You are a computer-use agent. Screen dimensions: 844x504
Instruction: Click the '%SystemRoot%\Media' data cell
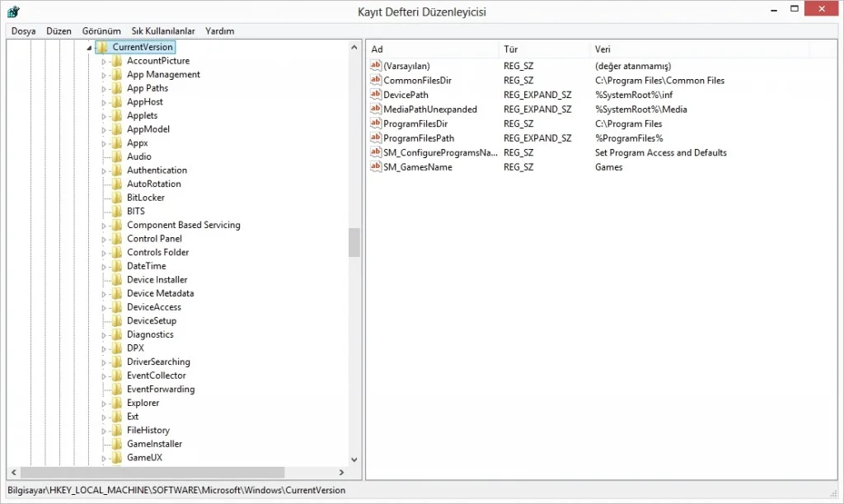pyautogui.click(x=640, y=110)
